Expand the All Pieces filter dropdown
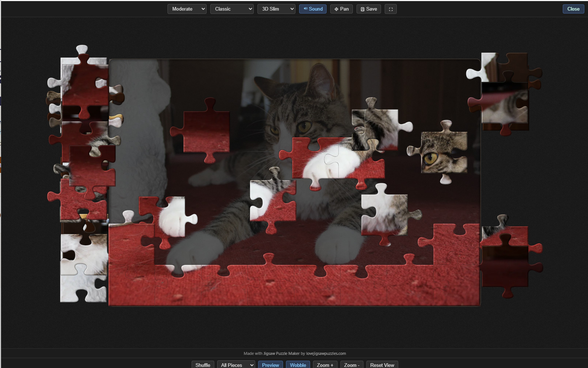 point(236,365)
